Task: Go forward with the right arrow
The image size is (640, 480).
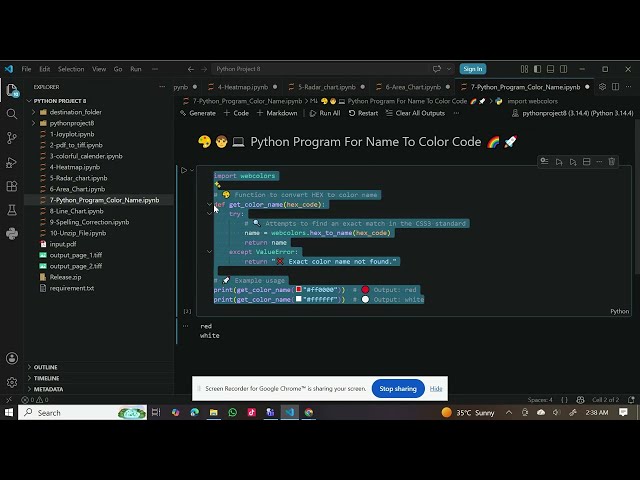Action: pyautogui.click(x=204, y=69)
